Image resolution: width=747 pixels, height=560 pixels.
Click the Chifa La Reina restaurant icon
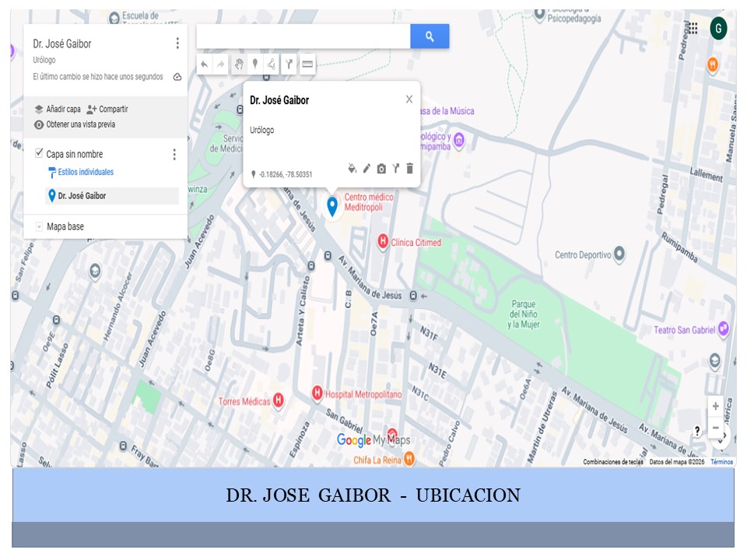(409, 459)
